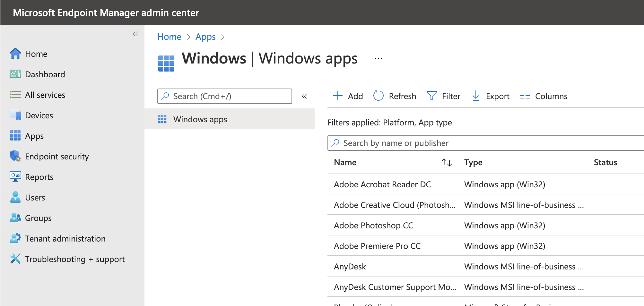This screenshot has height=306, width=644.
Task: Click the All services list icon
Action: click(15, 95)
